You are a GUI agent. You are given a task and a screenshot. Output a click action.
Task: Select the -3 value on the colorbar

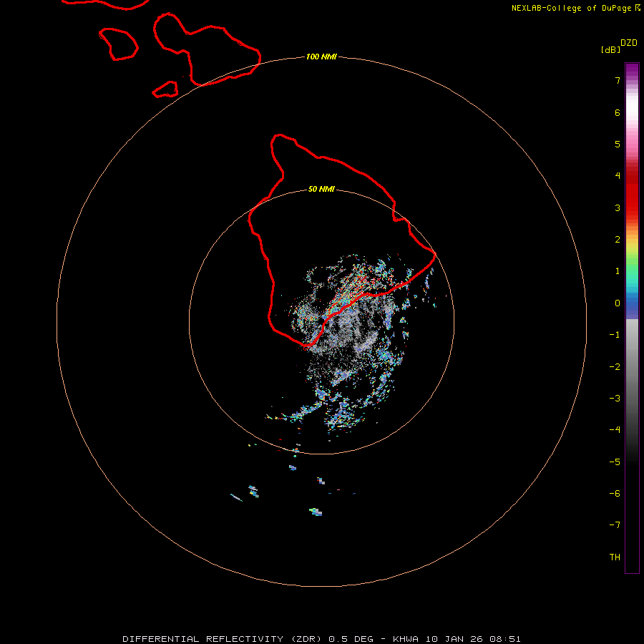tap(615, 399)
